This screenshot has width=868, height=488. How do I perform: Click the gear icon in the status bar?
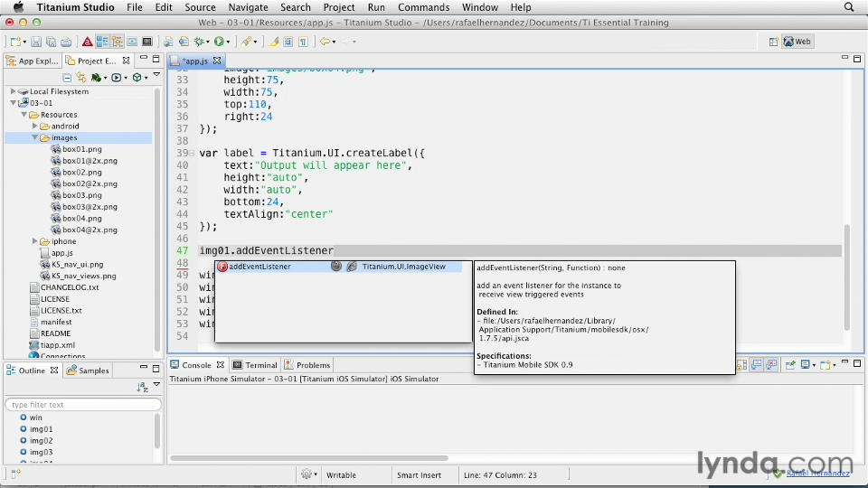tap(307, 474)
